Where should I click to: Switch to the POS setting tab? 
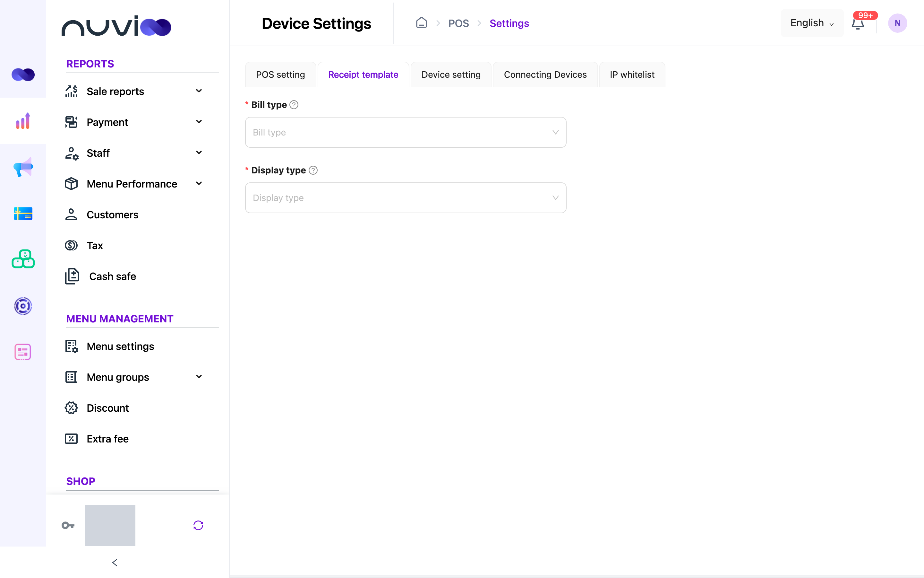click(280, 74)
